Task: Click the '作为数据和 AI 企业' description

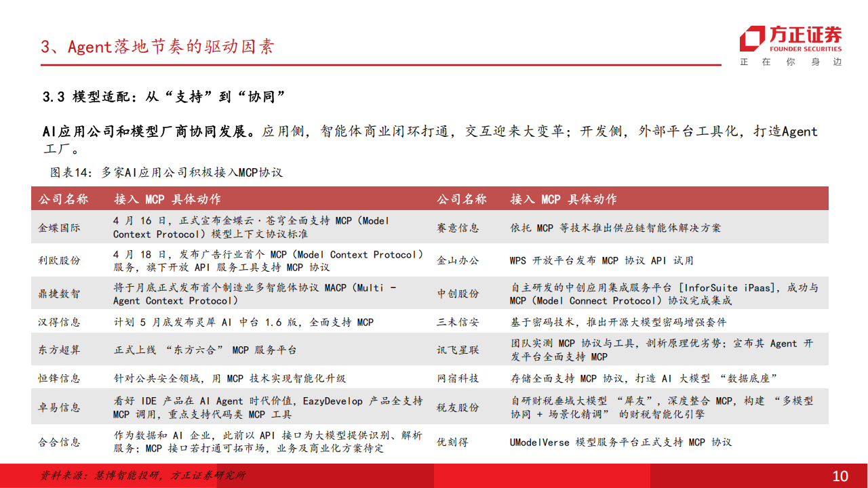Action: pos(268,442)
